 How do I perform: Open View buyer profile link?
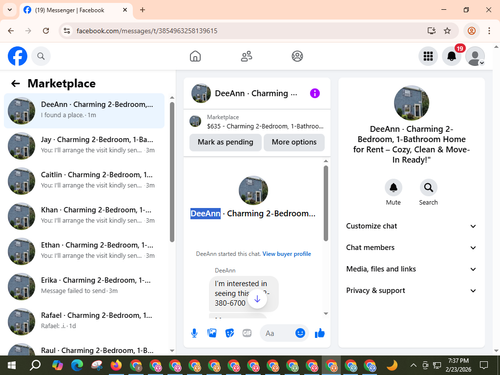coord(287,254)
